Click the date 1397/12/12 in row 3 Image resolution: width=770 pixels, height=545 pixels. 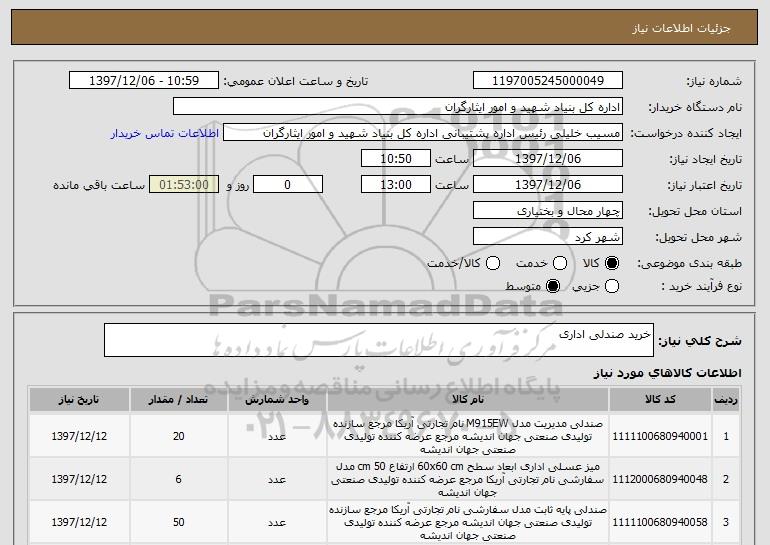tap(79, 522)
